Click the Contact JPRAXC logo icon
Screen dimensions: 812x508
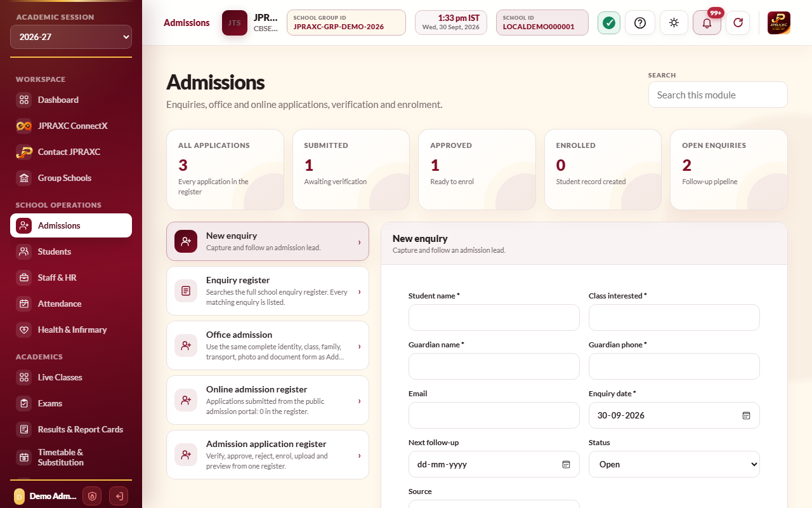pyautogui.click(x=23, y=152)
